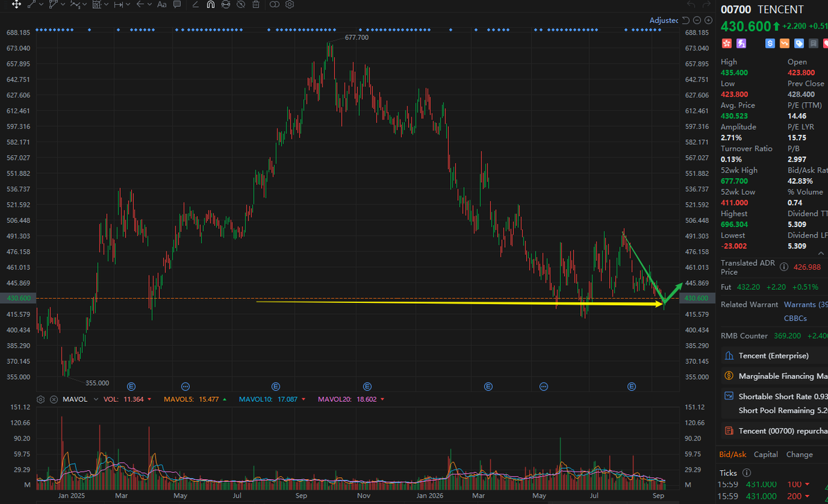Switch to the Change tab

(x=800, y=454)
